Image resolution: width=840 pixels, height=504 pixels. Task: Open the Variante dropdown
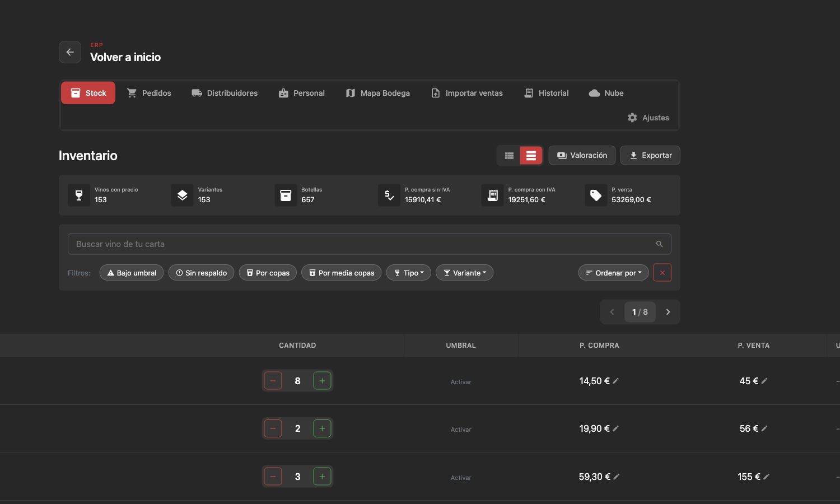pos(465,273)
